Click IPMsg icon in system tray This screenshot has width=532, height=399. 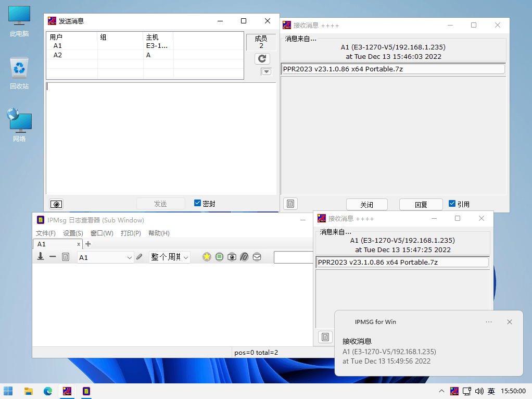454,391
